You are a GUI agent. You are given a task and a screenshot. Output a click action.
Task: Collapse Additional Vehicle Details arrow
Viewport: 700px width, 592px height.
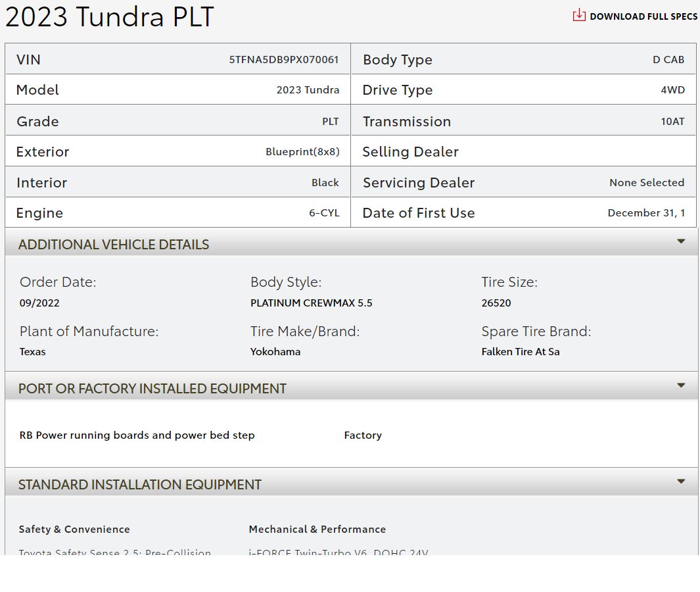(681, 241)
